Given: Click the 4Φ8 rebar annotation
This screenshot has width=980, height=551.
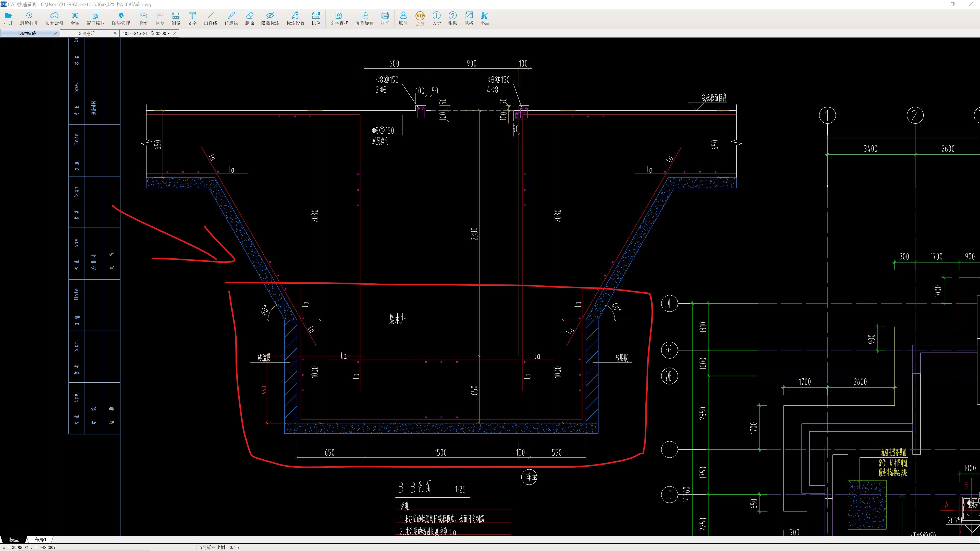Looking at the screenshot, I should point(492,90).
